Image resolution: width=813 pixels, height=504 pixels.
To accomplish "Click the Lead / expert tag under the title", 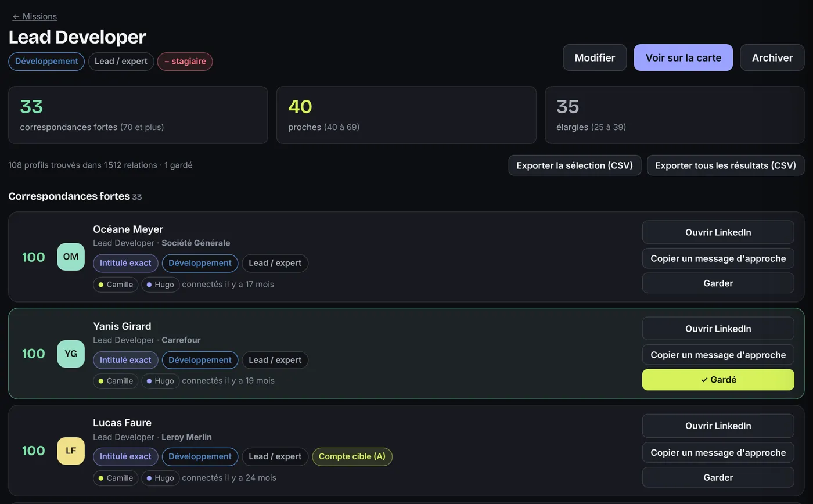I will pyautogui.click(x=121, y=62).
